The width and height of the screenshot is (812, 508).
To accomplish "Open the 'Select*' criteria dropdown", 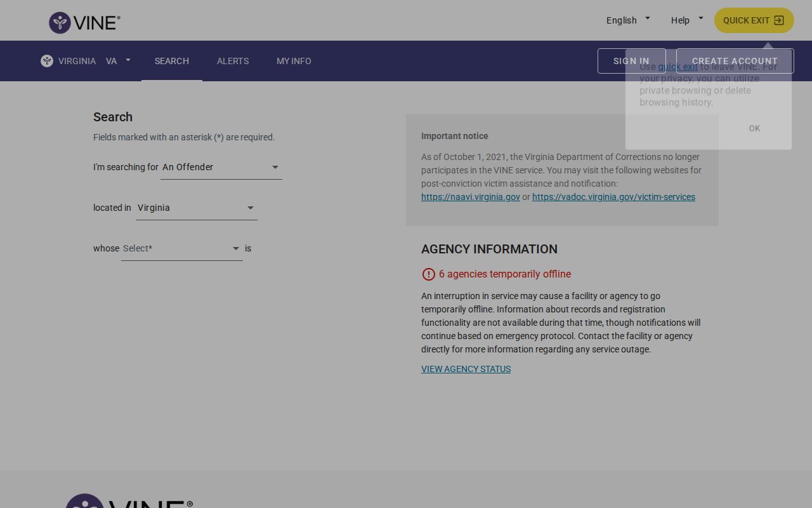I will point(182,248).
